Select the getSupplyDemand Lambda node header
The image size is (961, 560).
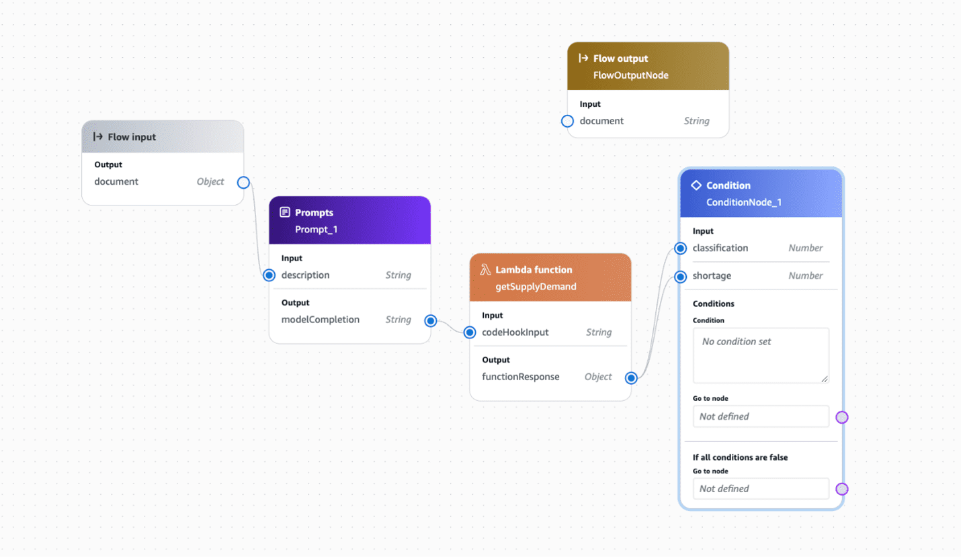click(x=550, y=278)
